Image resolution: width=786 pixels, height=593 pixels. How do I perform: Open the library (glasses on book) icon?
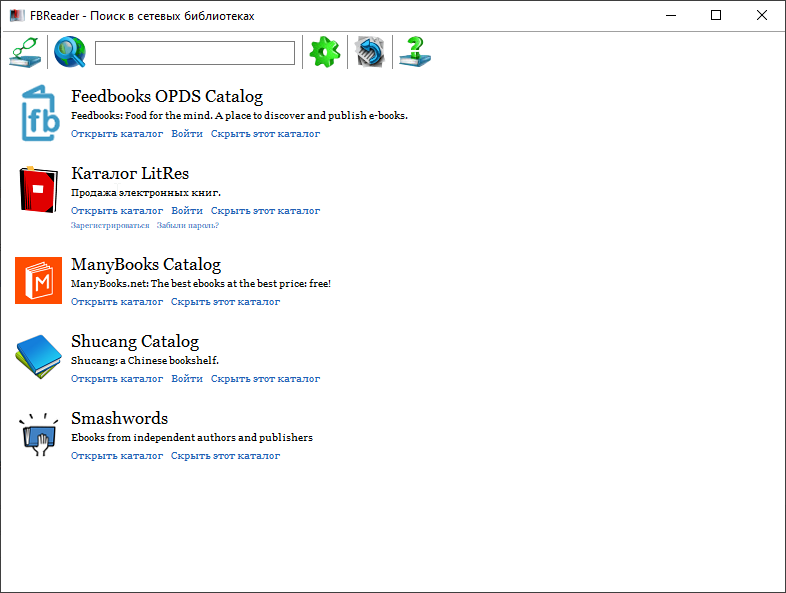click(x=25, y=52)
